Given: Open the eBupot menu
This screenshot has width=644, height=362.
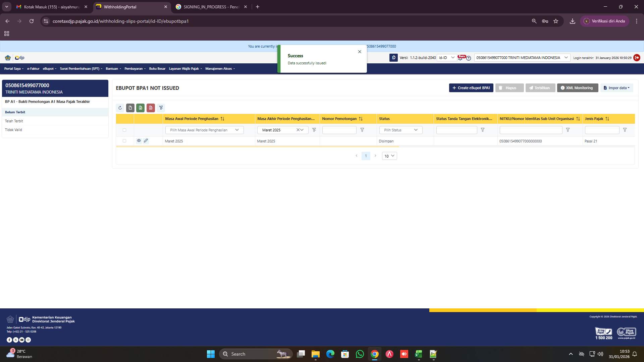Looking at the screenshot, I should click(x=49, y=68).
